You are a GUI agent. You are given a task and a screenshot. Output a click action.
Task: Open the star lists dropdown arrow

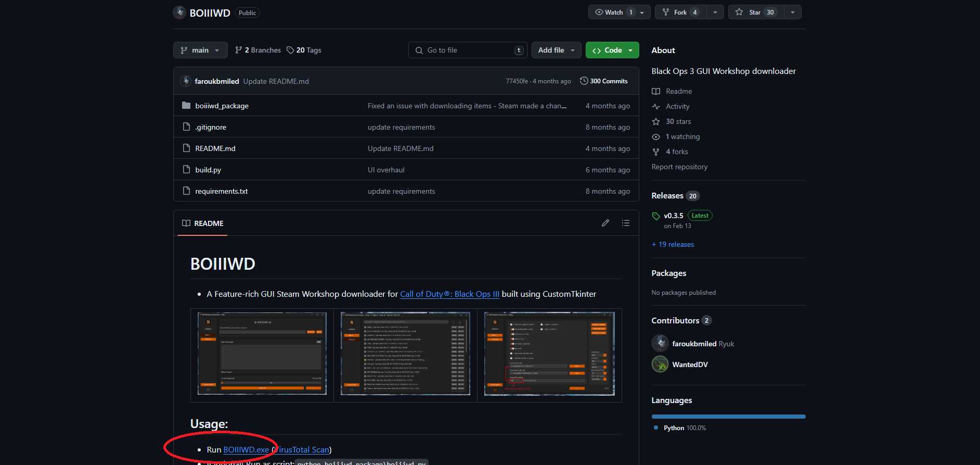(792, 12)
